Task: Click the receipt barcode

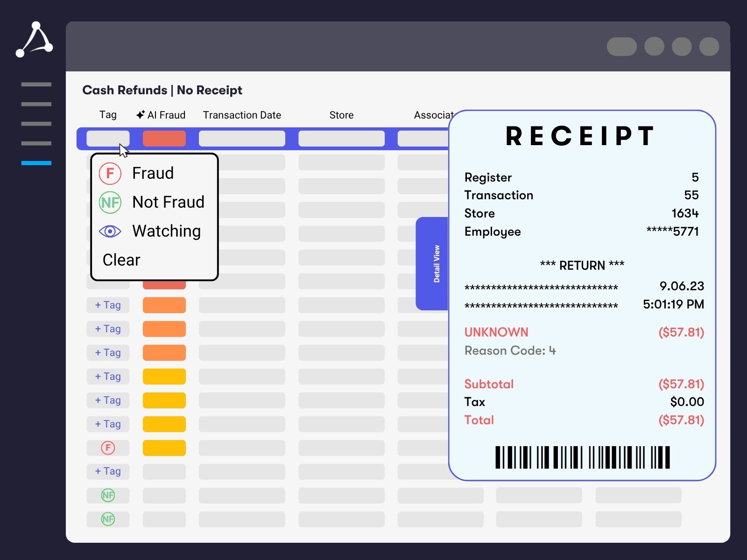Action: 582,457
